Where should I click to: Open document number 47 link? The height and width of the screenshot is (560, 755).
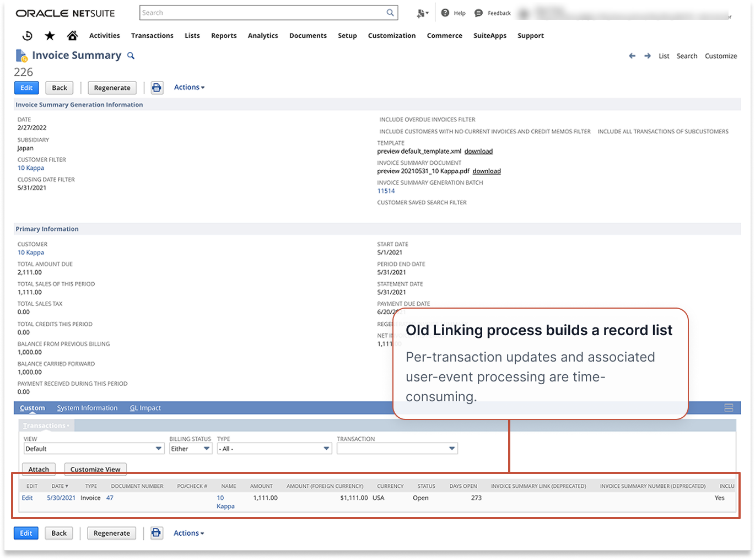110,498
